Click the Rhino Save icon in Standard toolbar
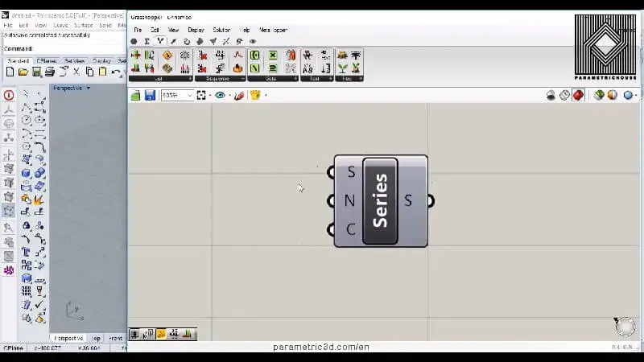 coord(36,72)
